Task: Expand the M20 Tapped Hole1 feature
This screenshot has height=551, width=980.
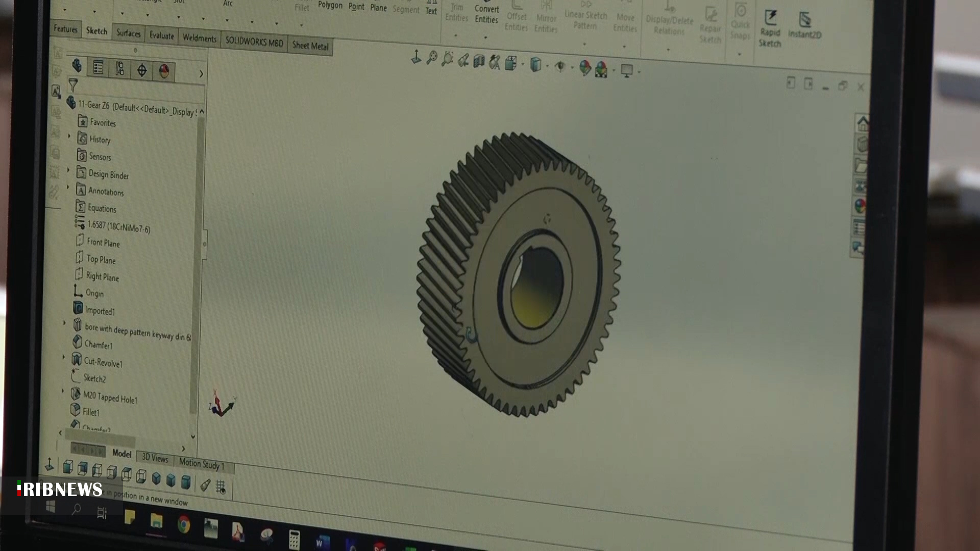Action: coord(63,391)
